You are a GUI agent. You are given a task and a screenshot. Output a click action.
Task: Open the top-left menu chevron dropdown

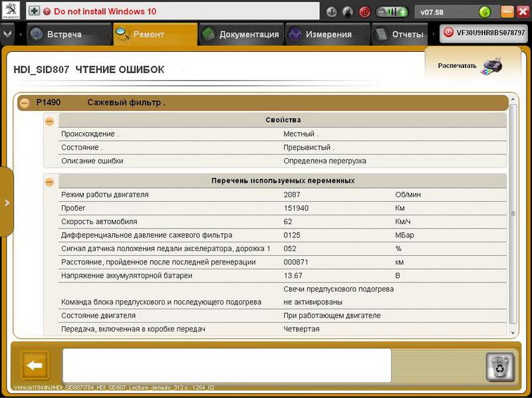[7, 34]
